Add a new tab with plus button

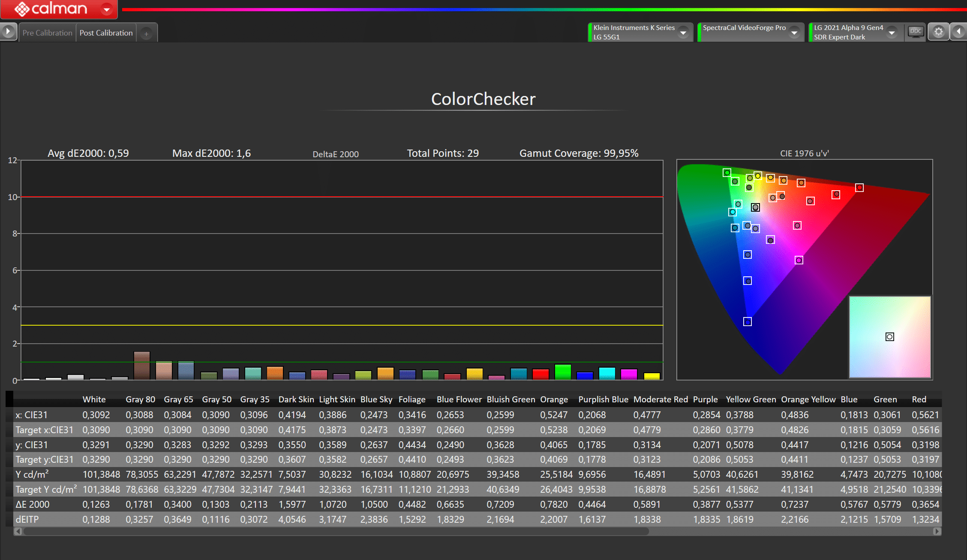pos(147,33)
